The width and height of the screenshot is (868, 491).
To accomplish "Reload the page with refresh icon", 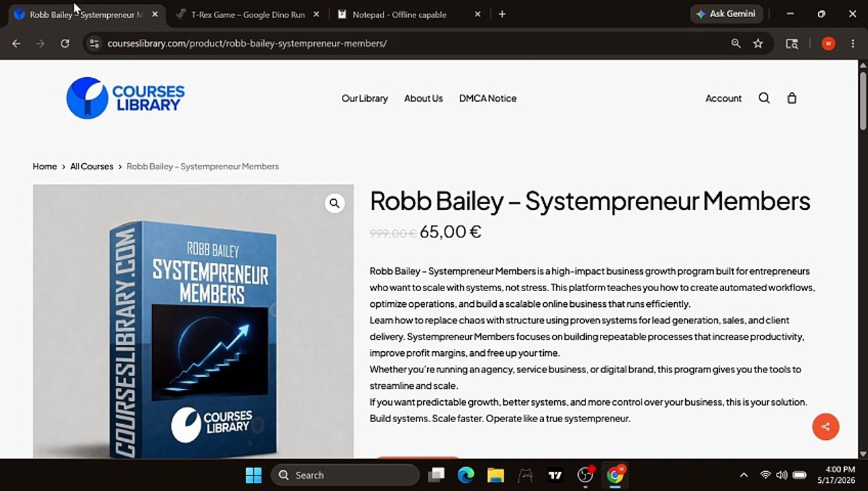I will tap(65, 43).
